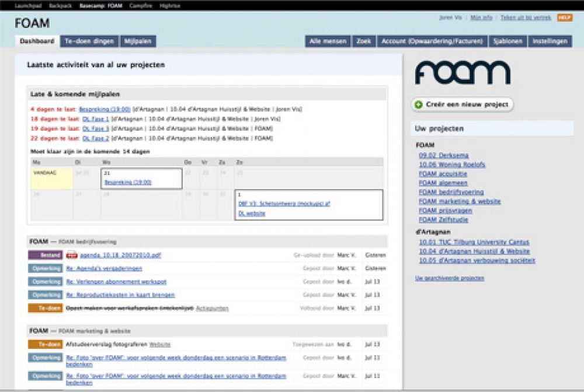The height and width of the screenshot is (392, 584).
Task: Open Re: Verlengen abonnement werkspot comment
Action: click(116, 282)
